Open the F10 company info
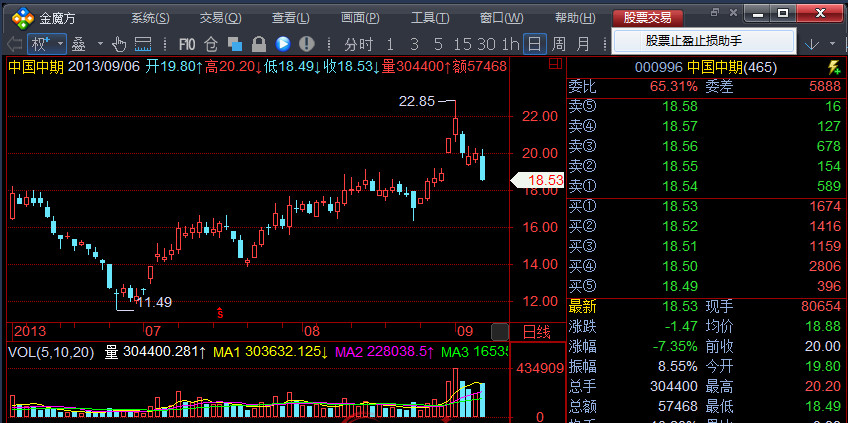Image resolution: width=848 pixels, height=423 pixels. (x=187, y=44)
